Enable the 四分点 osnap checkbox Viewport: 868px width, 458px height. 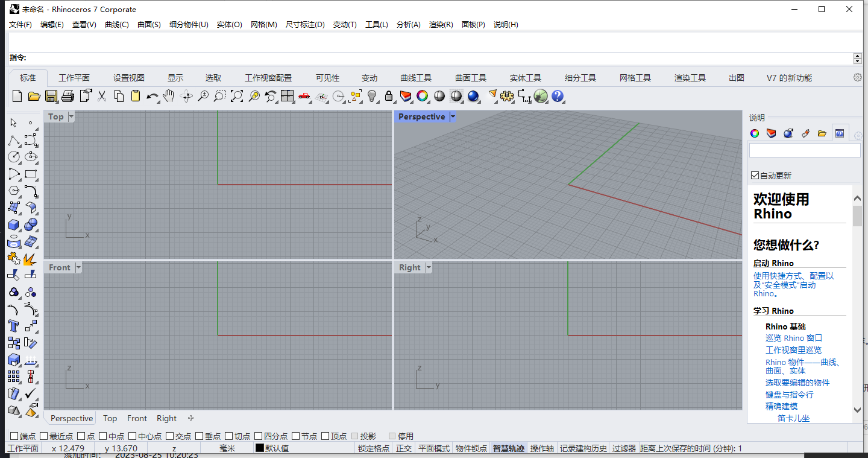[259, 436]
